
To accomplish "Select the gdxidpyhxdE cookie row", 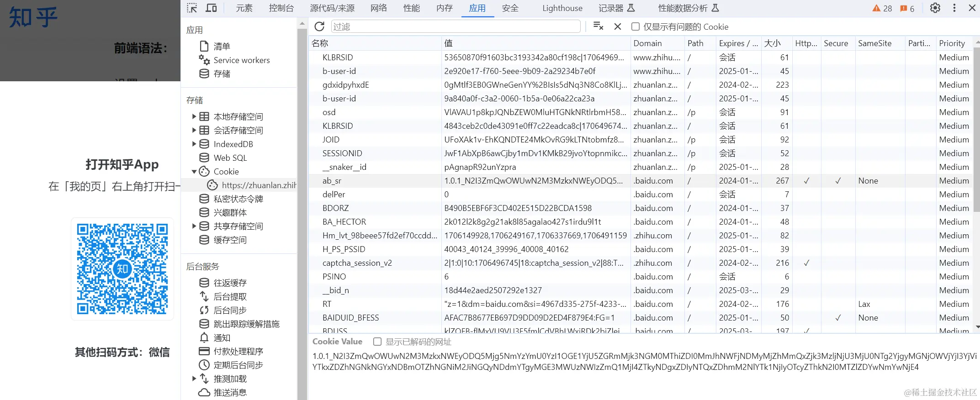I will tap(641, 85).
